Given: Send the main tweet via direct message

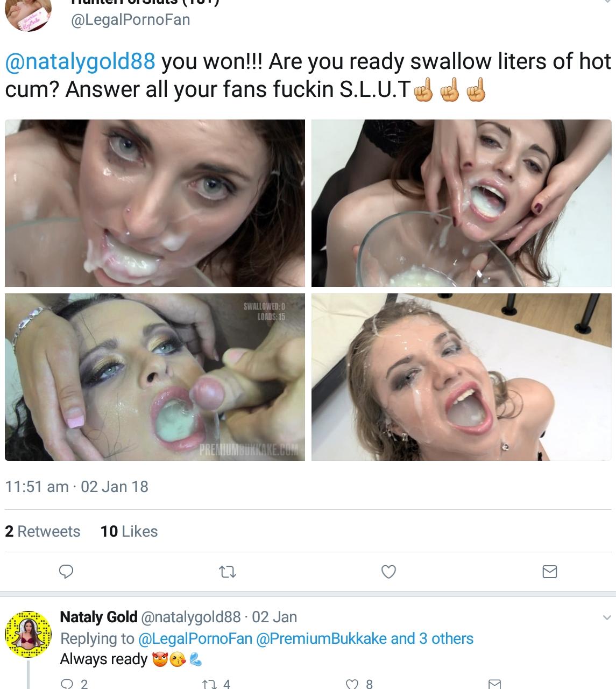Looking at the screenshot, I should pos(549,572).
